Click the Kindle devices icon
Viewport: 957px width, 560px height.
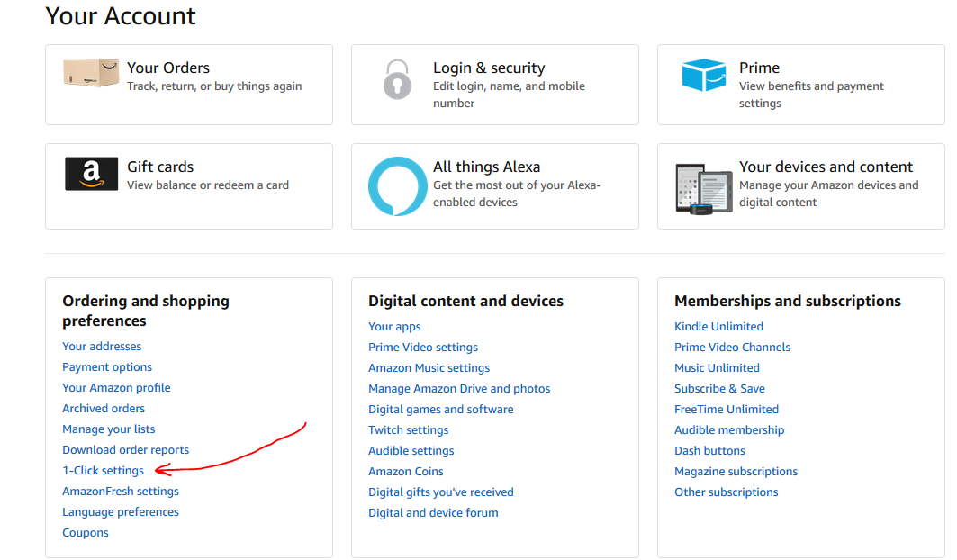click(704, 187)
